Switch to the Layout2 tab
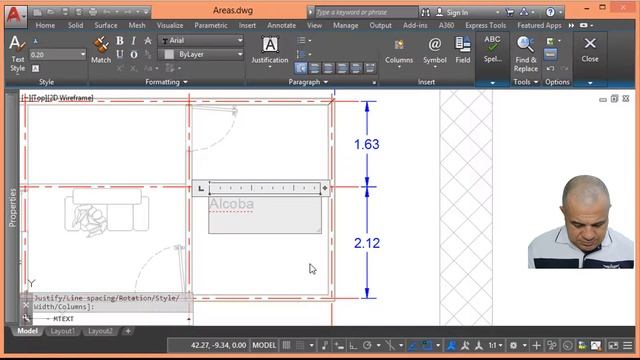This screenshot has width=640, height=360. [100, 331]
